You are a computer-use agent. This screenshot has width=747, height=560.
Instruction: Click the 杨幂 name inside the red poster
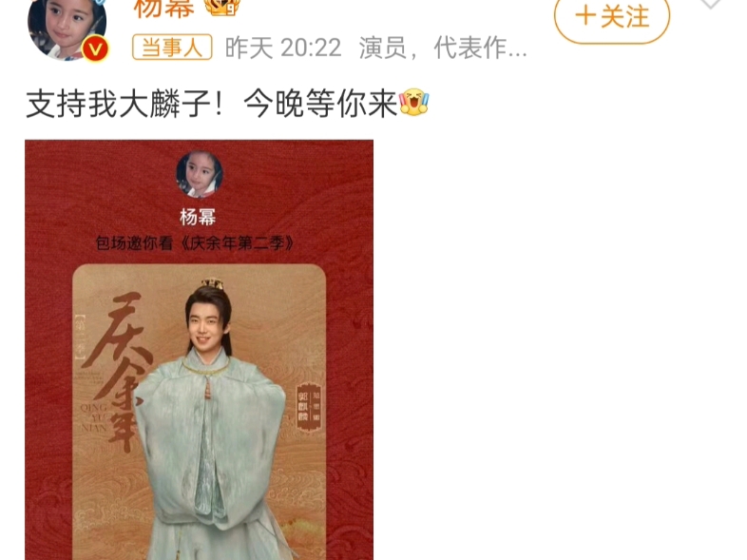198,218
